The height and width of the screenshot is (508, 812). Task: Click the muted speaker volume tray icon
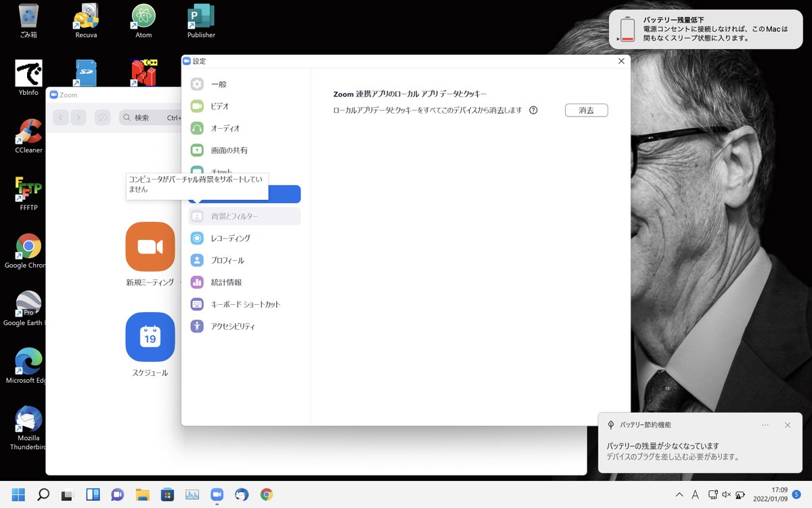(x=727, y=495)
